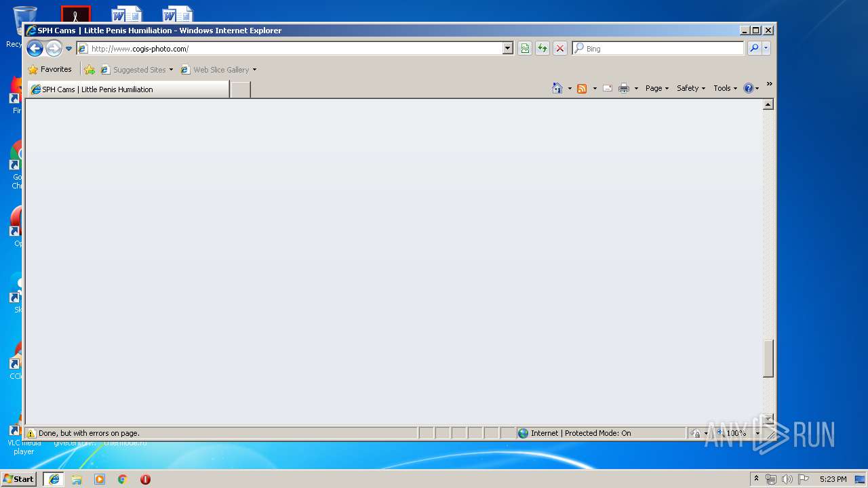This screenshot has width=868, height=488.
Task: Click the Forward navigation arrow
Action: tap(54, 48)
